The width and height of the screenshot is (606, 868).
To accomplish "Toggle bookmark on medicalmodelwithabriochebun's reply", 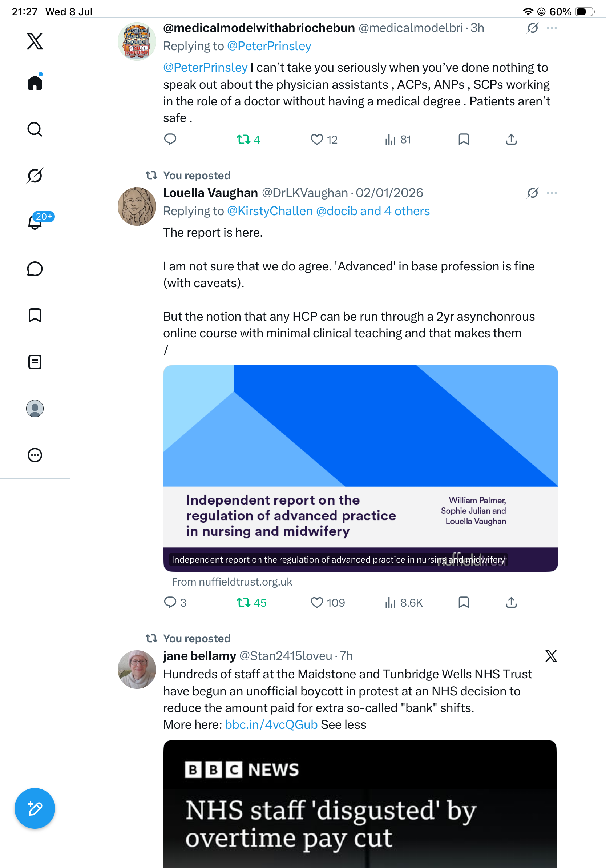I will click(464, 140).
